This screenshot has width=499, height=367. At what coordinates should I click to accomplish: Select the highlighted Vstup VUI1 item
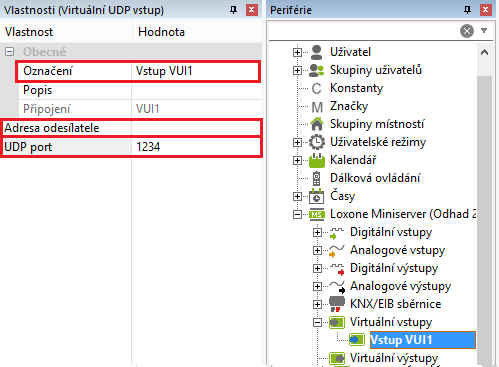423,340
